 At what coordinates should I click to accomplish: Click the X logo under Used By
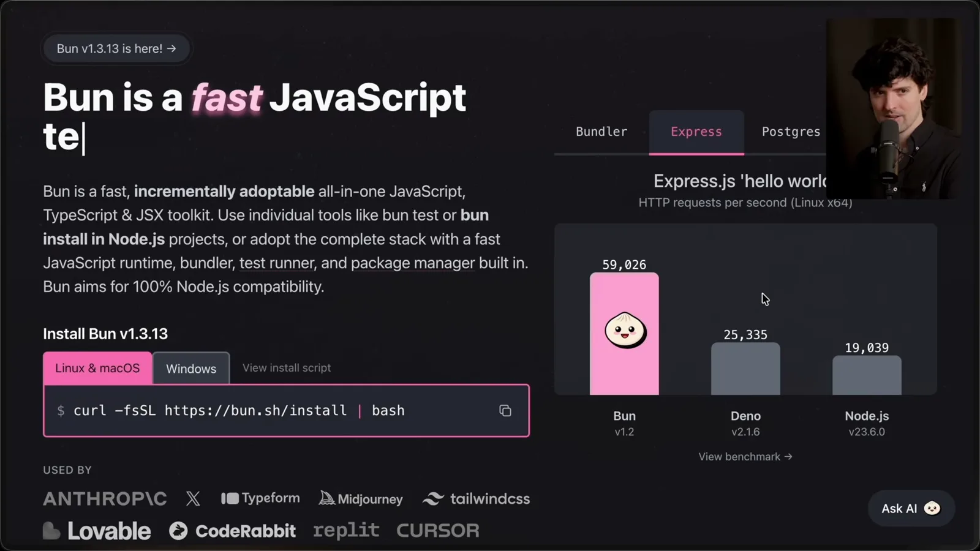[x=193, y=498]
